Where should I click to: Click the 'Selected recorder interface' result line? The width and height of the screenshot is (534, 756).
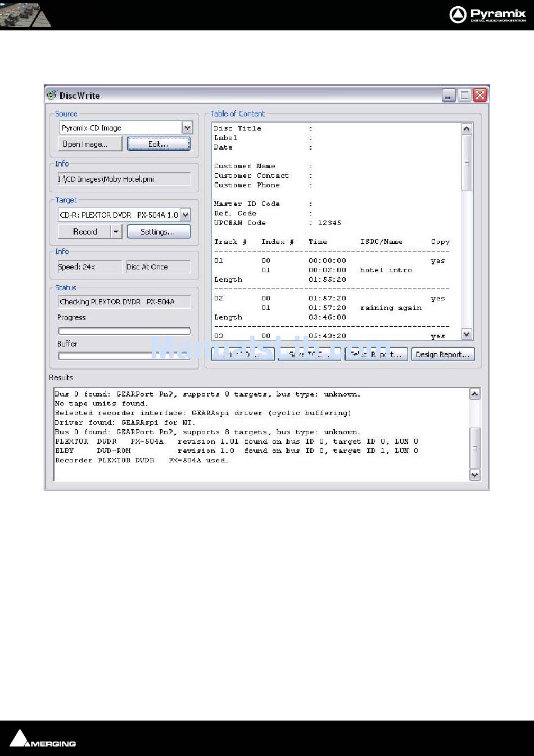203,413
